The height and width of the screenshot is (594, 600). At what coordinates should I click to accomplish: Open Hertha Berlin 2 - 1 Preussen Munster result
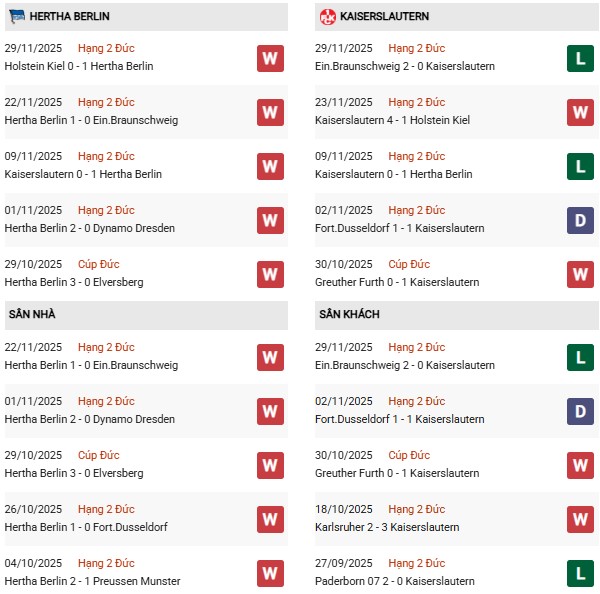tap(92, 581)
